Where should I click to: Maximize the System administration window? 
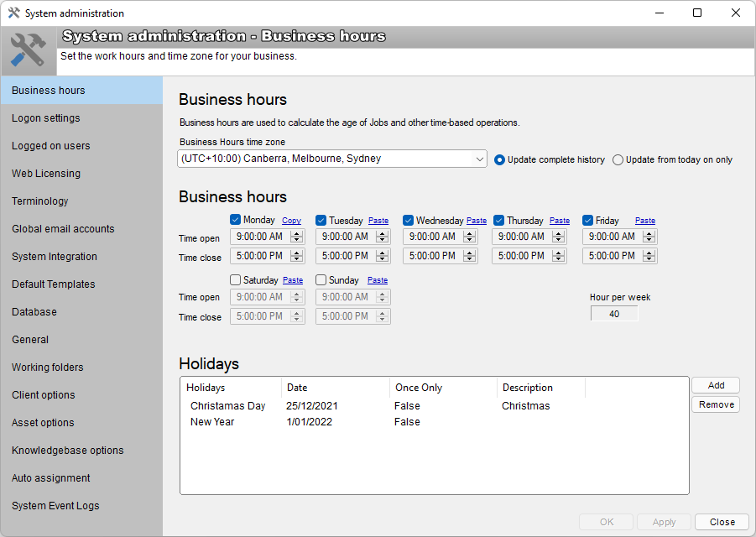click(x=697, y=13)
